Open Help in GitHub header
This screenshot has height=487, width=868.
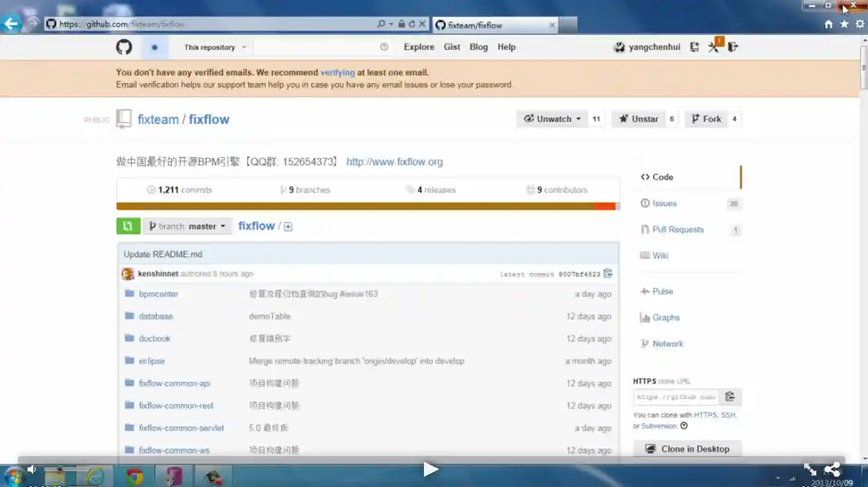pos(506,47)
